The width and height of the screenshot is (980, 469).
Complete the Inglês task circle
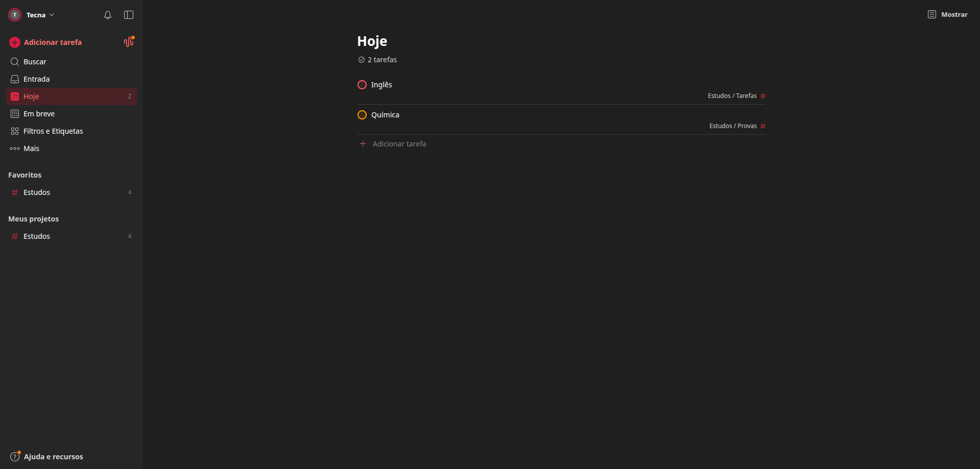click(362, 85)
